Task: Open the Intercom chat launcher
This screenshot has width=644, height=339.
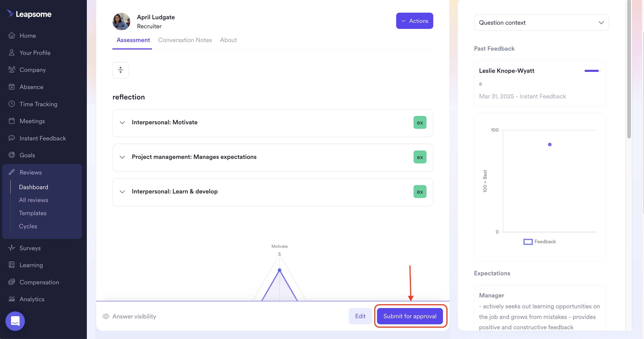Action: 15,321
